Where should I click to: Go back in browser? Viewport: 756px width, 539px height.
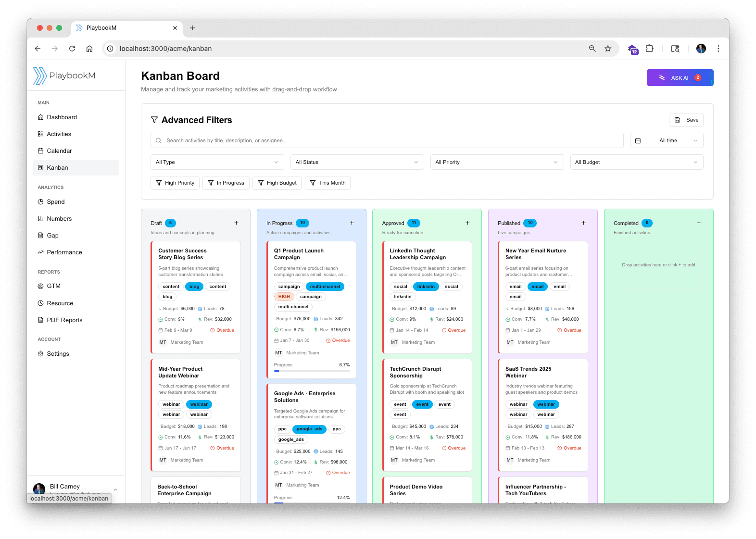coord(38,49)
